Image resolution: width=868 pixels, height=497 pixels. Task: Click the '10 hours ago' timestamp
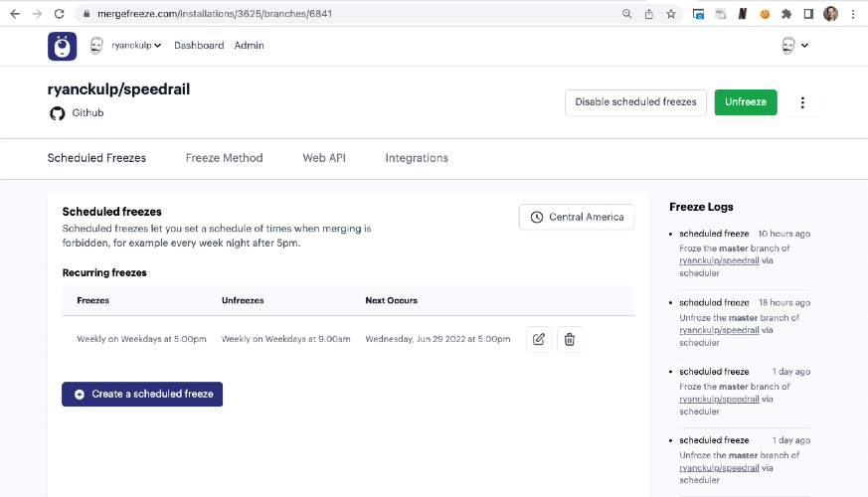(783, 234)
